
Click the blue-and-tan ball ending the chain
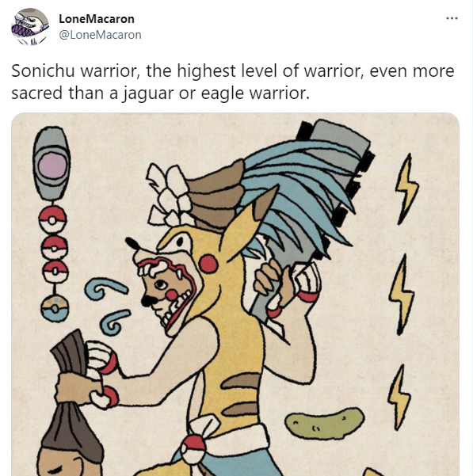[55, 309]
